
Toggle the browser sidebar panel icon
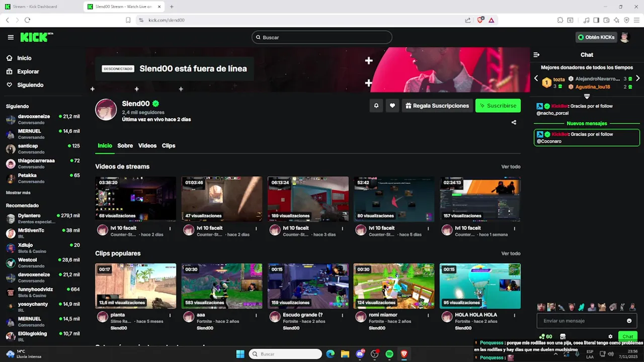click(x=596, y=20)
